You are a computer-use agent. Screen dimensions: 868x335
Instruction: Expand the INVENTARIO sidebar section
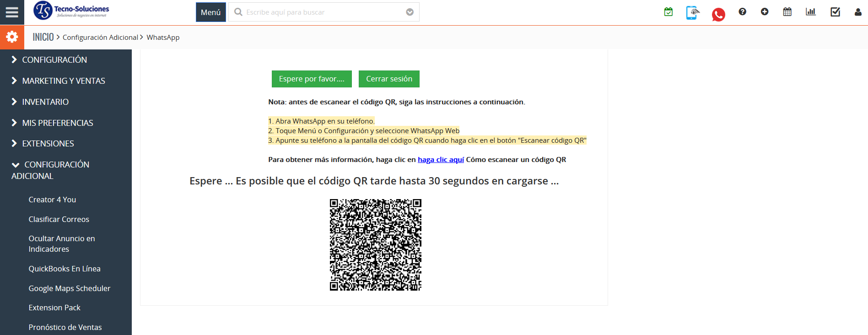pyautogui.click(x=45, y=102)
